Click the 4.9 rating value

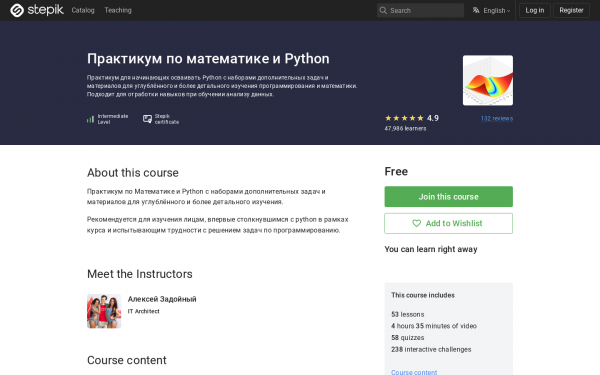[433, 118]
